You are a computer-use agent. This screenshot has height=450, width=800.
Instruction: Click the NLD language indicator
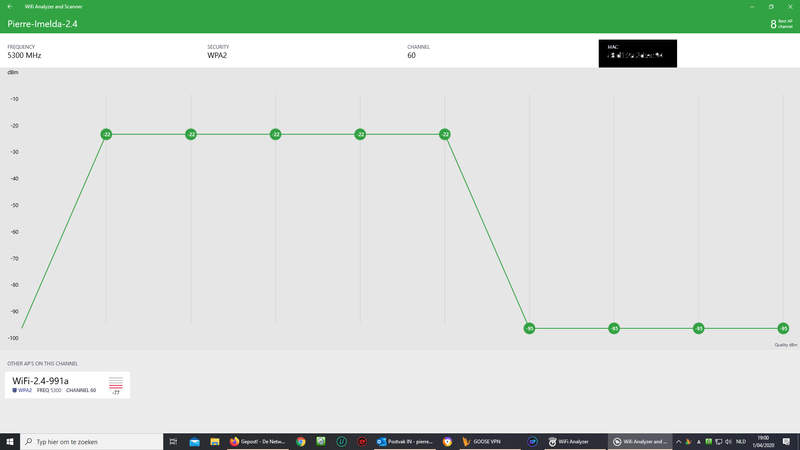pyautogui.click(x=741, y=442)
